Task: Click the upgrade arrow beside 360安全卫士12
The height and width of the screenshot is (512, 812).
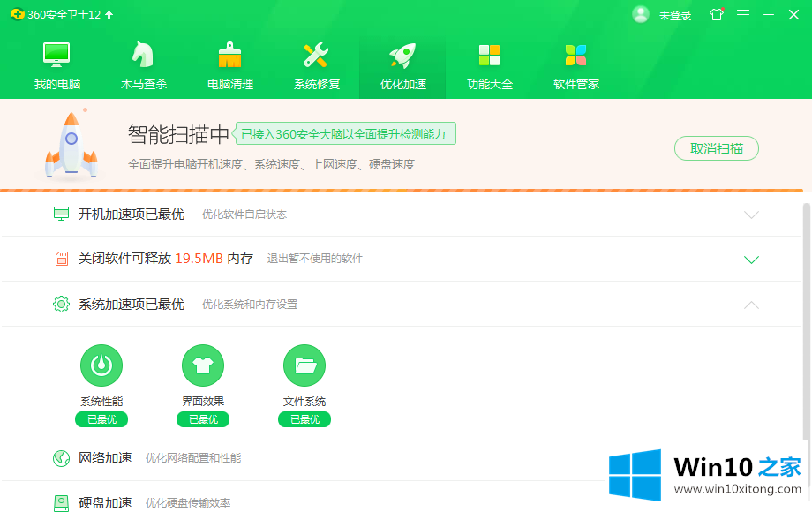Action: pyautogui.click(x=109, y=14)
